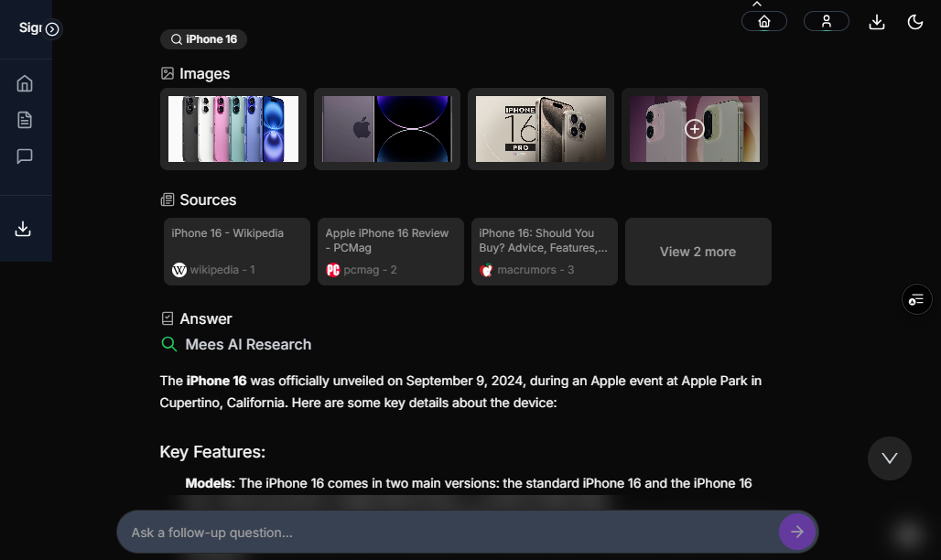941x560 pixels.
Task: Open the chat bubble icon in sidebar
Action: (25, 156)
